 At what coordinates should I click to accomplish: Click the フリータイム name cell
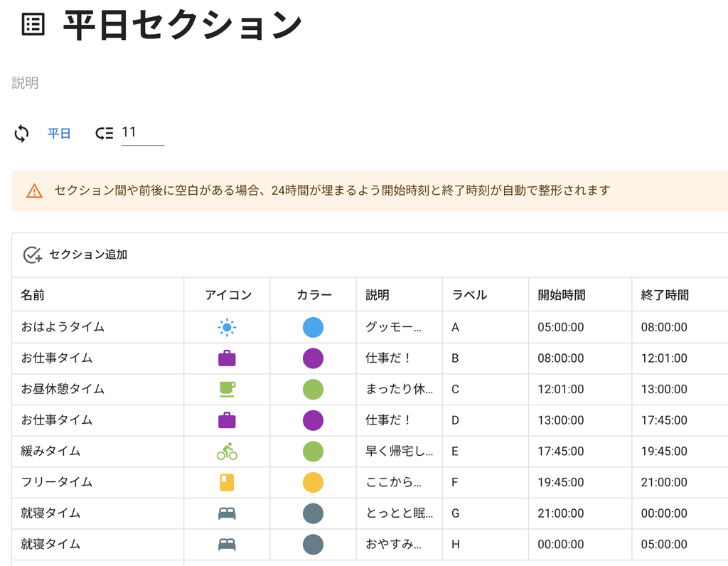(x=98, y=482)
